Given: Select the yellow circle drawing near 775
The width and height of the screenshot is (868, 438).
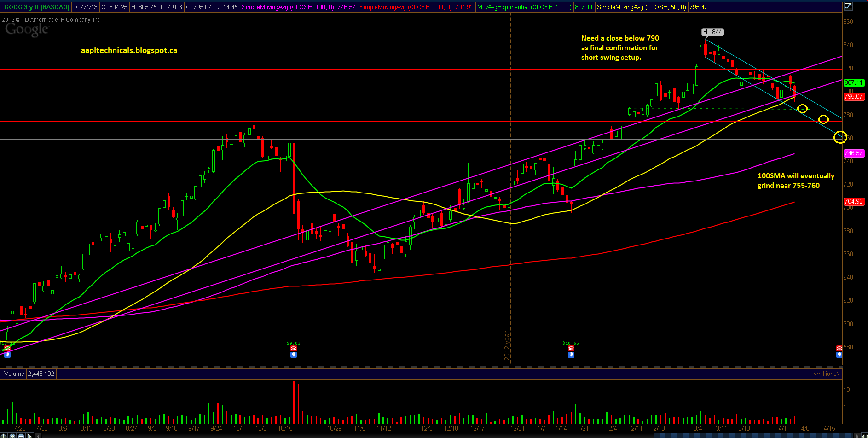Looking at the screenshot, I should [823, 119].
